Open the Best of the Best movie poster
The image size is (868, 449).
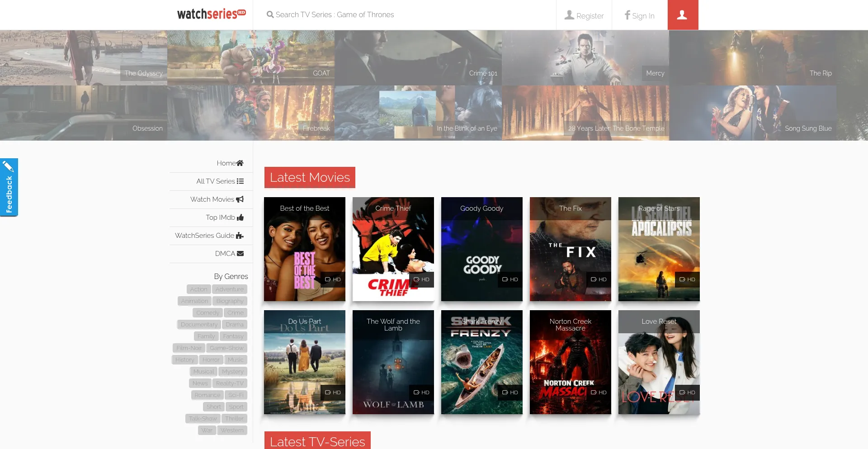click(305, 249)
